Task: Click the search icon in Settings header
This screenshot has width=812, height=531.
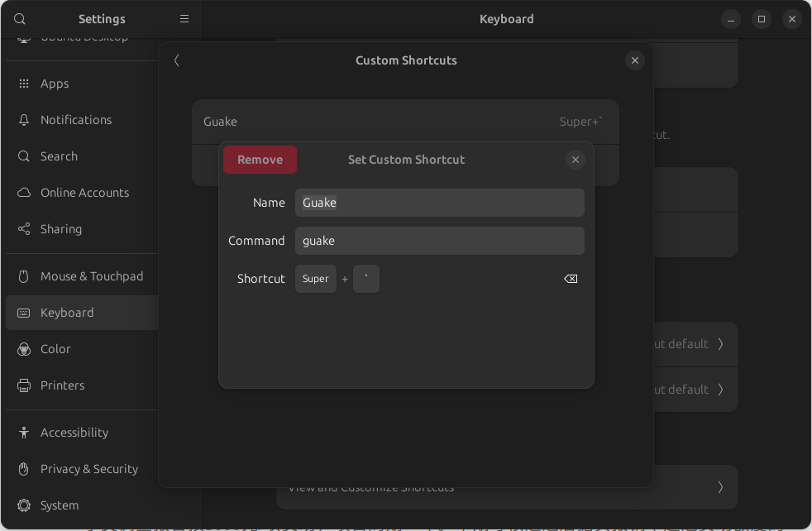Action: pos(20,19)
